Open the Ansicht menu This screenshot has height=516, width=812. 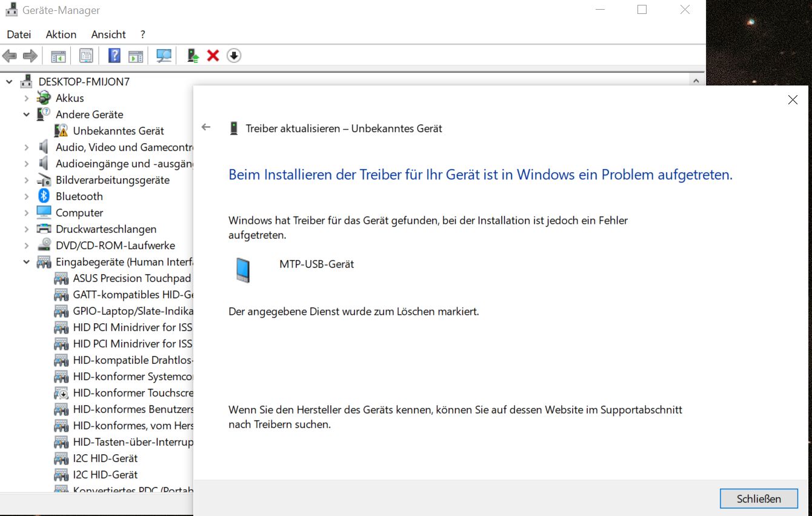(108, 35)
